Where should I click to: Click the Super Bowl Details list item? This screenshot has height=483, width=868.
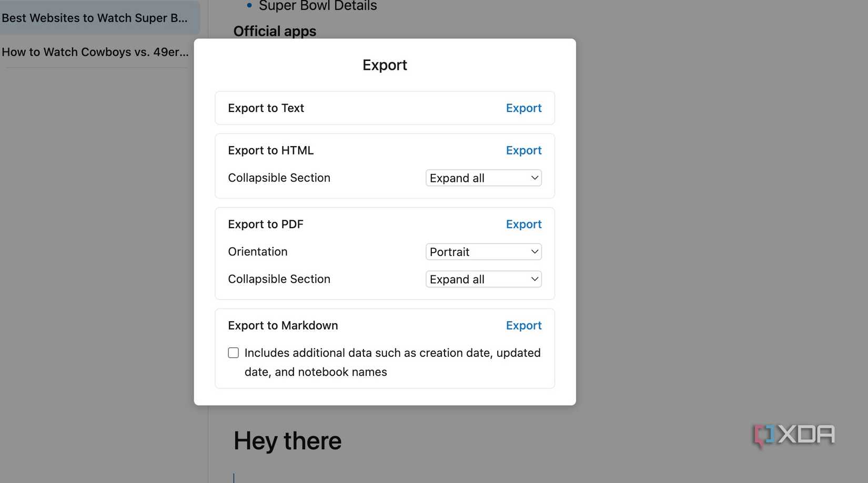pos(318,6)
